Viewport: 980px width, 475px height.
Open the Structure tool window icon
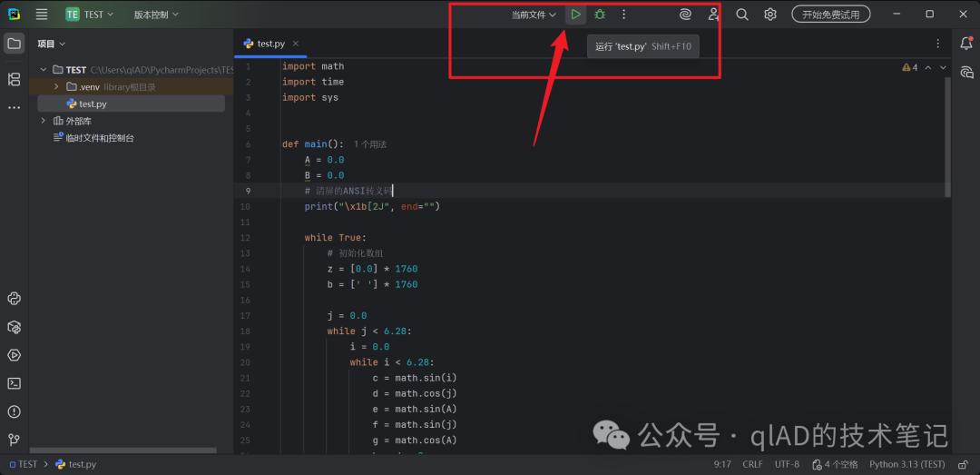pyautogui.click(x=15, y=79)
